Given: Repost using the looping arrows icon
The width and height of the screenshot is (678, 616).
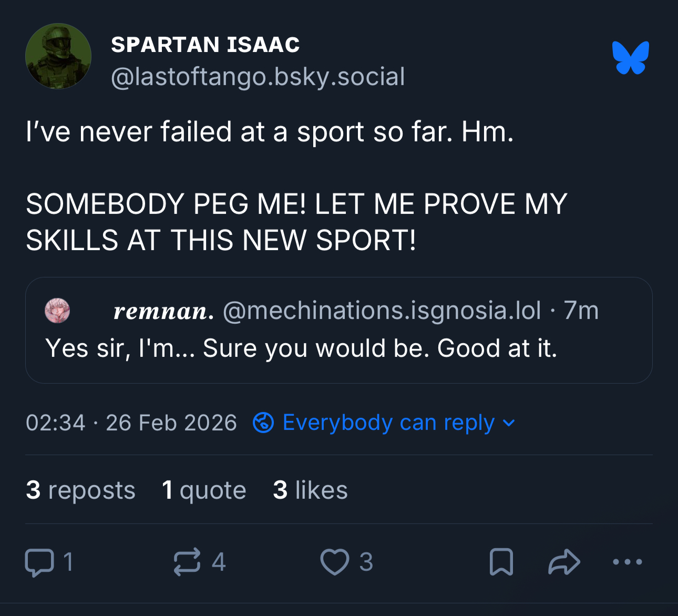Looking at the screenshot, I should click(187, 562).
